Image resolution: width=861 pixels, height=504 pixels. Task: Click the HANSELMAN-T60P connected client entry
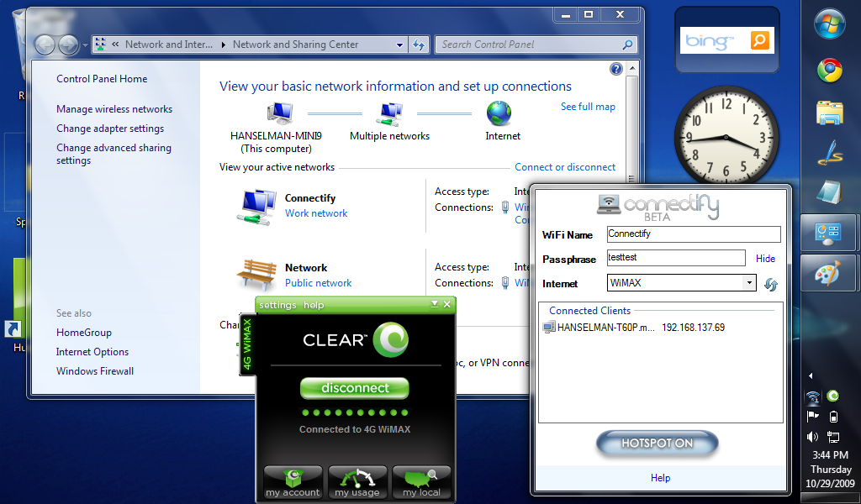634,328
